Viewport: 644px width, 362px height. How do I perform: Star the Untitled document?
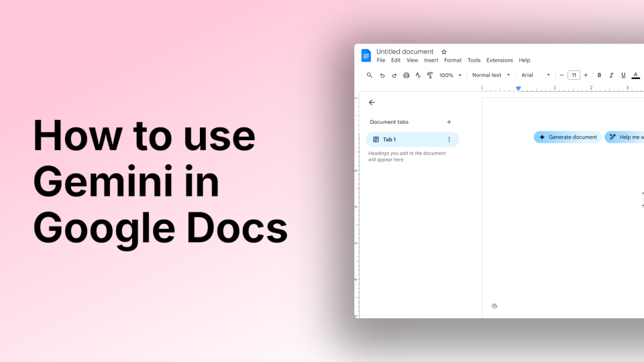pyautogui.click(x=444, y=52)
